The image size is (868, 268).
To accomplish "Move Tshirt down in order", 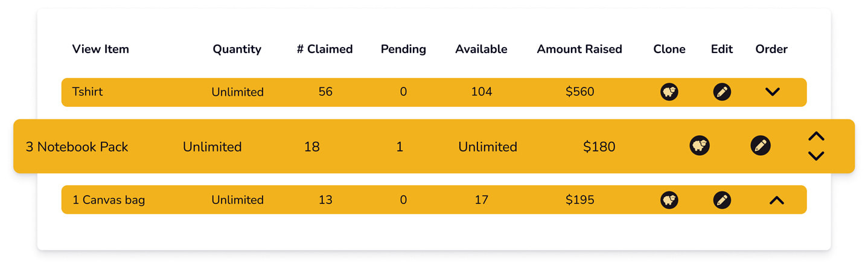I will (x=773, y=92).
